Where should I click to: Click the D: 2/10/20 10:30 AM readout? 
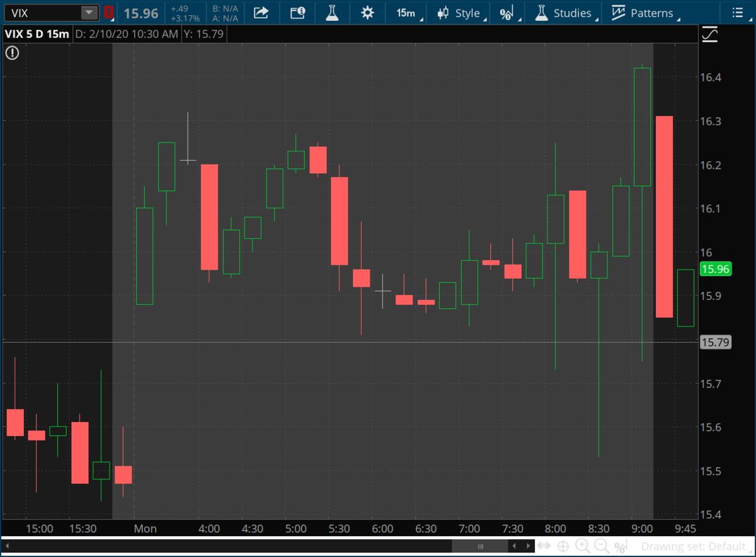[127, 34]
